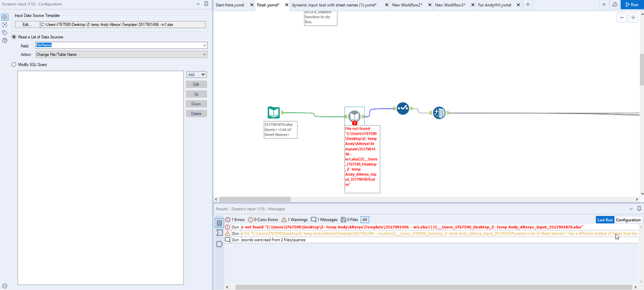
Task: Open the messages list view icon
Action: [219, 223]
